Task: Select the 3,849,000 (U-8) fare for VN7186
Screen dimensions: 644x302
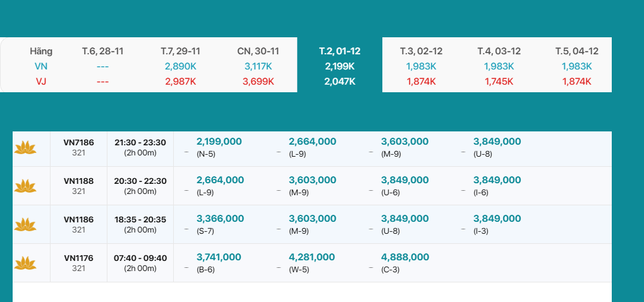Action: point(497,142)
